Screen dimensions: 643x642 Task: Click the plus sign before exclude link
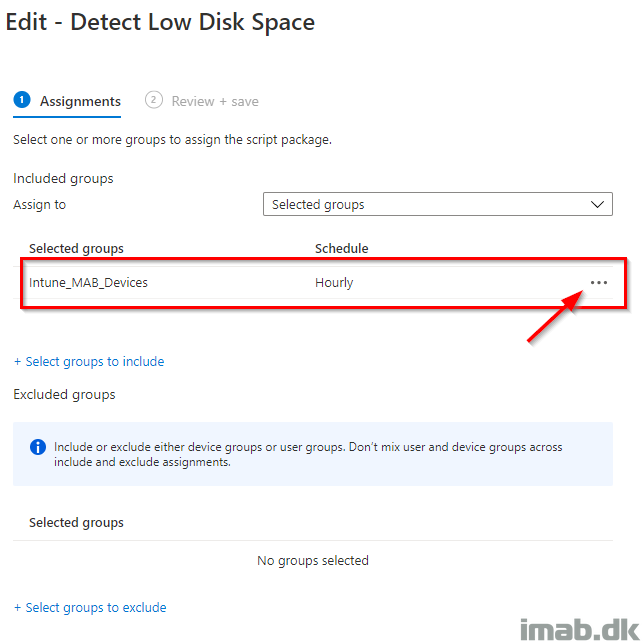tap(17, 608)
